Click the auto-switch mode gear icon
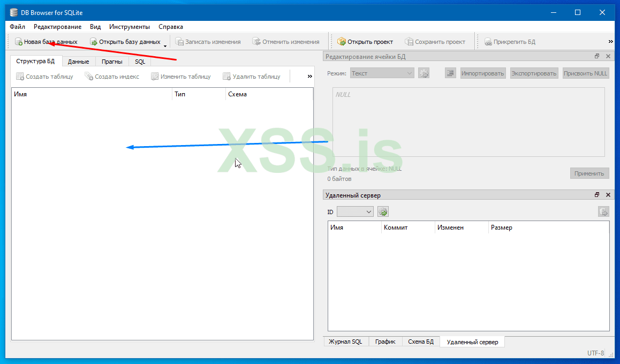Screen dimensions: 620x364 [424, 73]
